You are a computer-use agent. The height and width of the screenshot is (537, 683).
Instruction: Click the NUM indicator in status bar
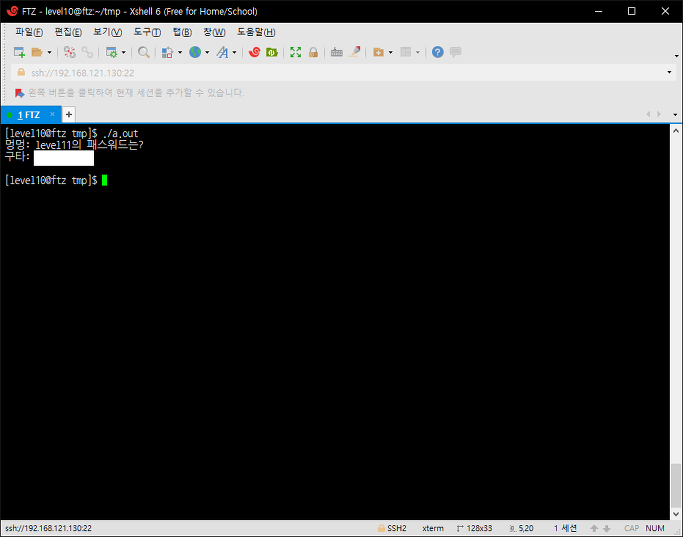pos(655,528)
